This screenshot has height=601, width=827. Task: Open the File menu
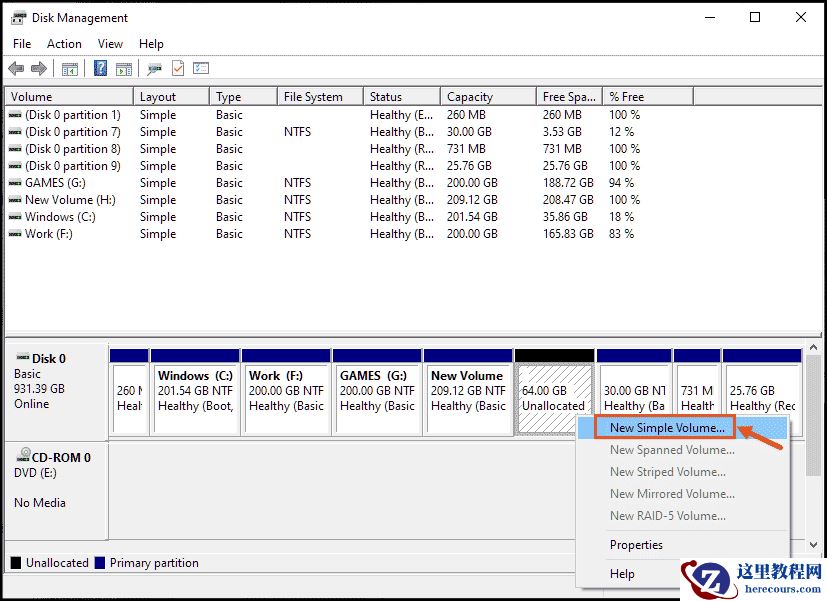tap(21, 43)
